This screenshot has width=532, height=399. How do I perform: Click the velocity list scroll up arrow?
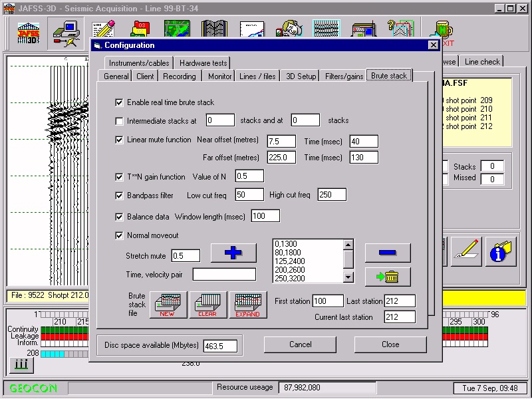point(348,245)
